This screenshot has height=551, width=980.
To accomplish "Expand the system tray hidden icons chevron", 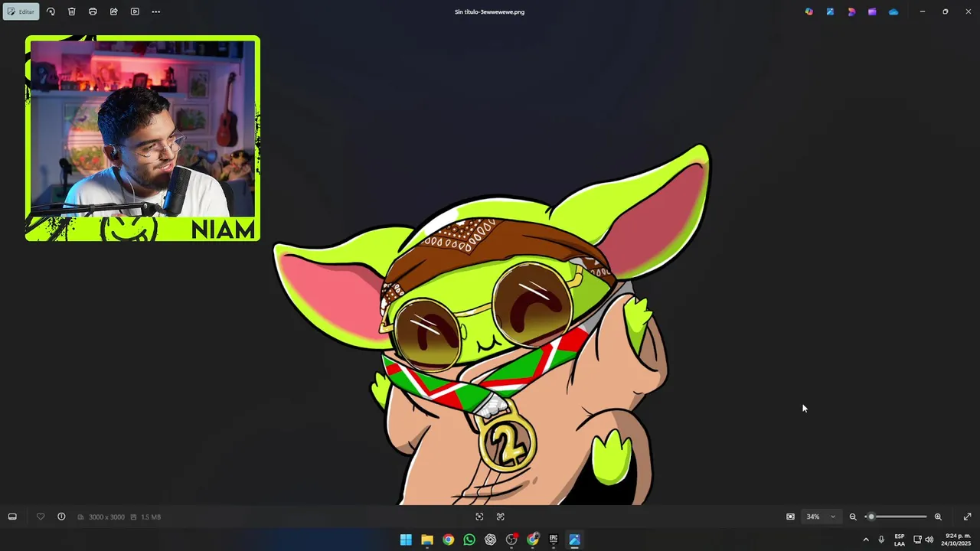I will (866, 540).
